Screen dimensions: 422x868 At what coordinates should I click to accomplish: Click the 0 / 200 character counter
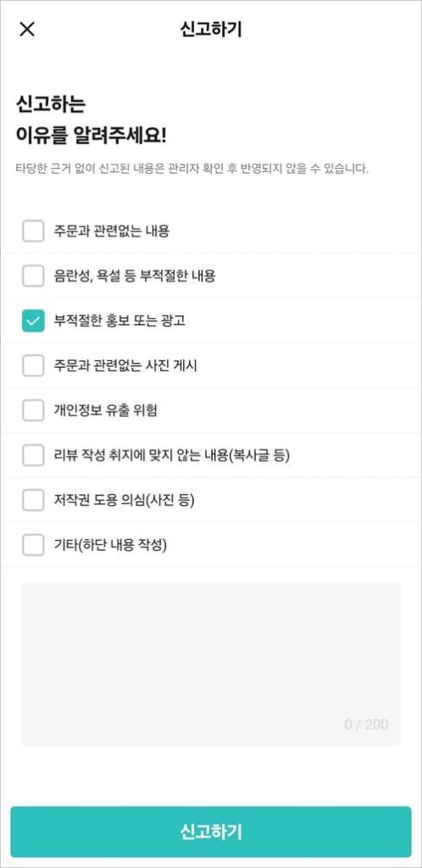(366, 725)
